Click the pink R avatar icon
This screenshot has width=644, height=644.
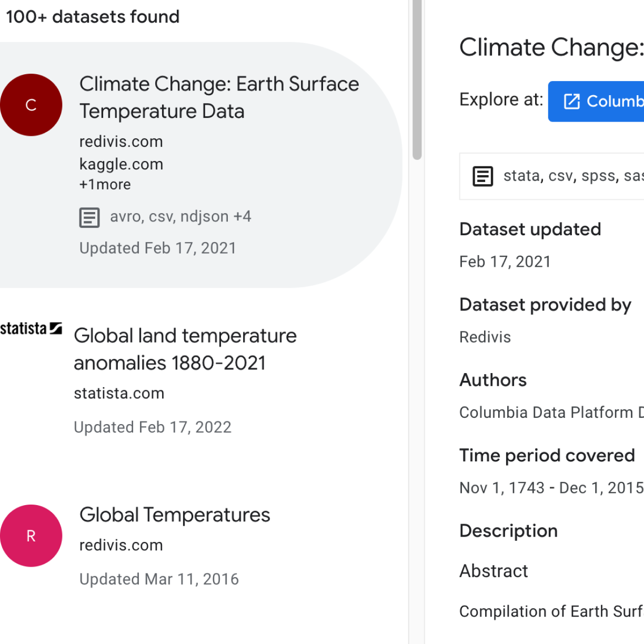31,536
